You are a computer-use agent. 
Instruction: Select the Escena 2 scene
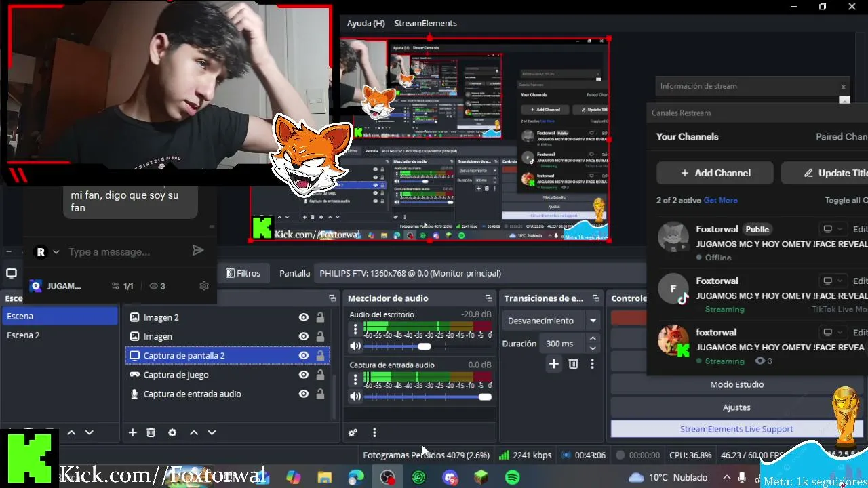pos(60,335)
